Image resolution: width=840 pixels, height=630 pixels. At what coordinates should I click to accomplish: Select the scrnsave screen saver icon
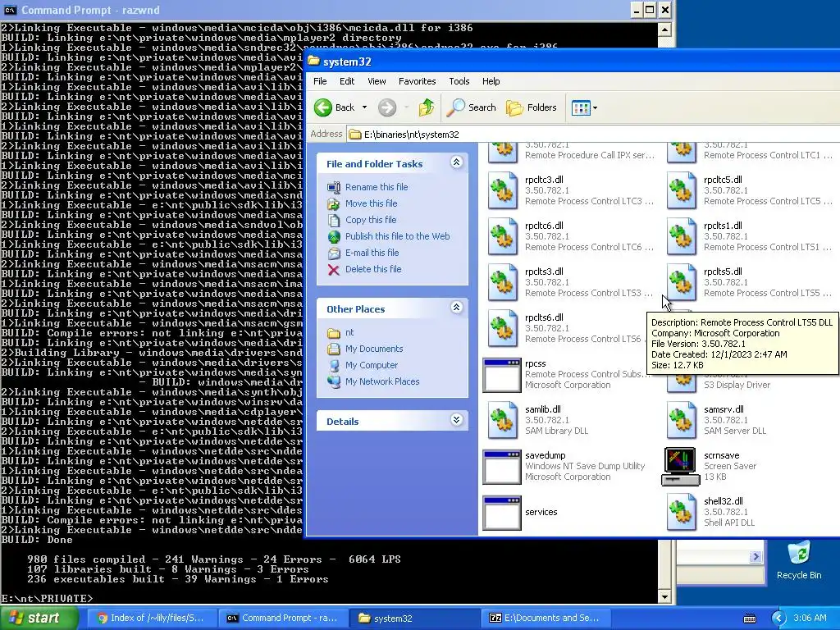pyautogui.click(x=680, y=466)
